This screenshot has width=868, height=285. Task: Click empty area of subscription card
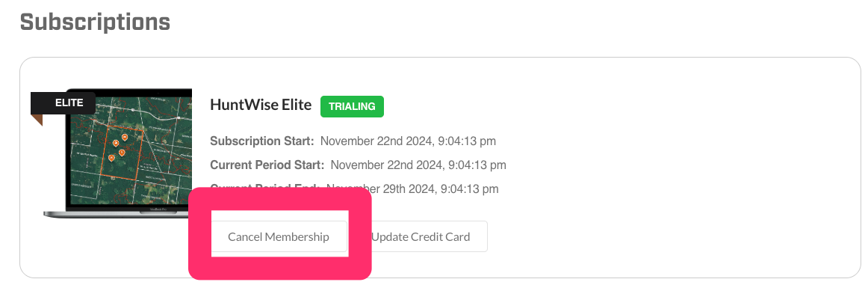pyautogui.click(x=664, y=166)
